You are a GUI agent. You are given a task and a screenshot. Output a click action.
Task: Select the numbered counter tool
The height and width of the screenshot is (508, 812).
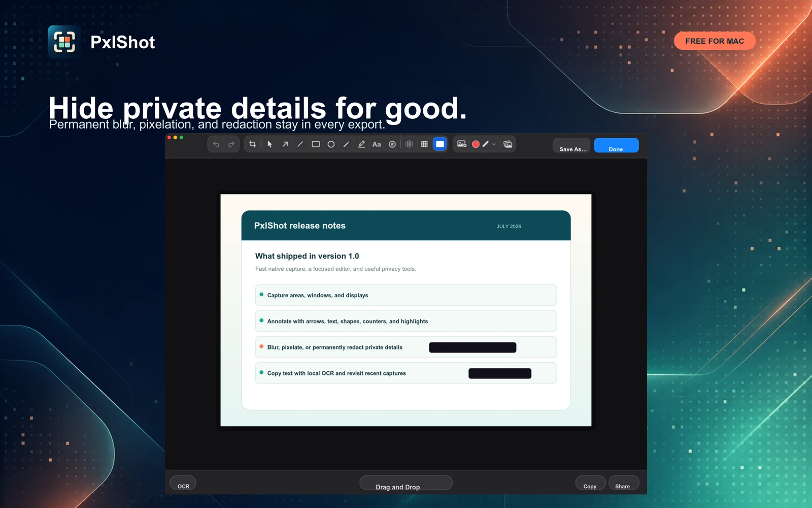click(x=392, y=144)
